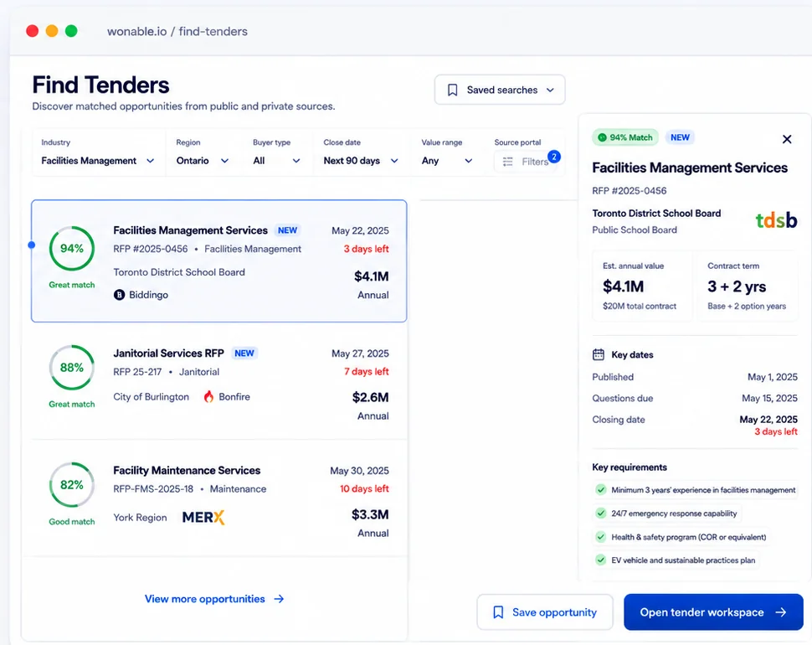
Task: Click the Closing date May 22, 2025 value
Action: pos(768,419)
